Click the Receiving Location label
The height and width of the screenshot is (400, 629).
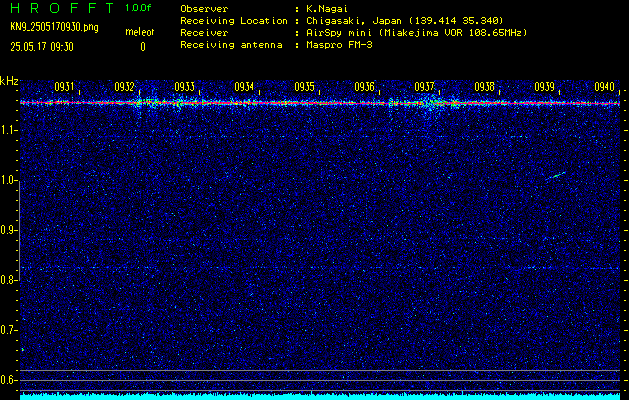point(234,21)
